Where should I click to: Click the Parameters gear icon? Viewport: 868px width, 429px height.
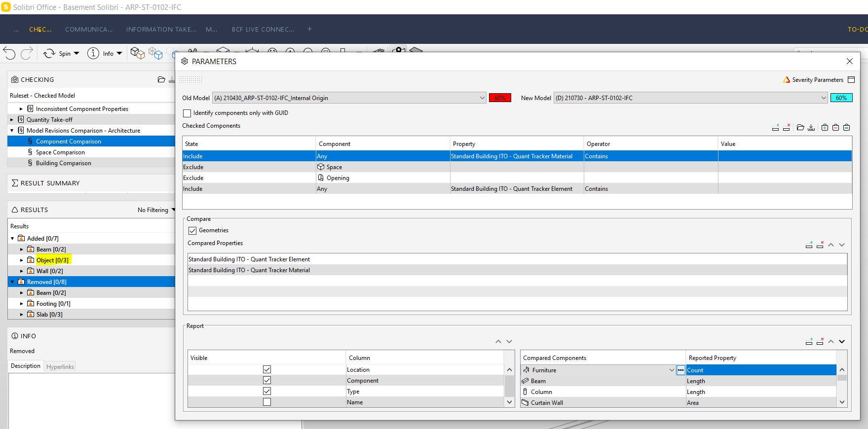[185, 61]
